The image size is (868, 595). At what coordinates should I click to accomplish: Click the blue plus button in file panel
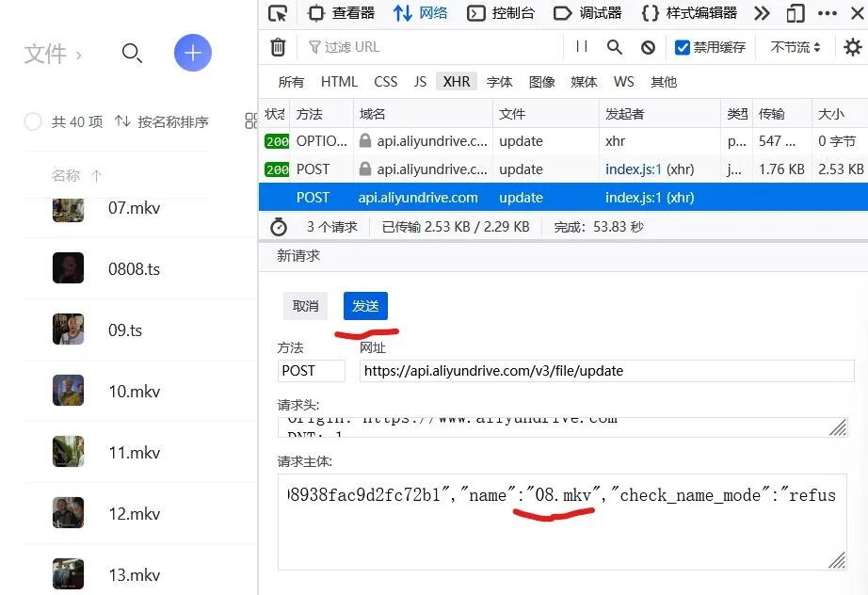[193, 53]
